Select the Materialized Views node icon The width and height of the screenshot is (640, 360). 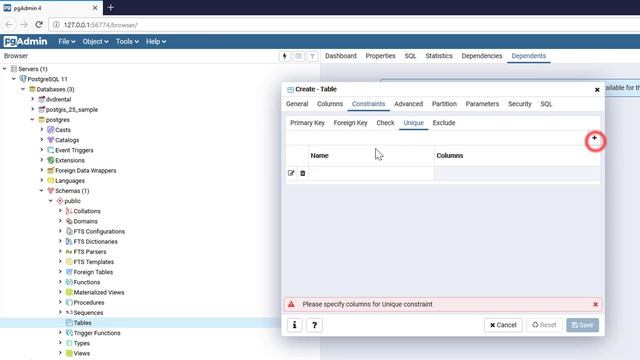(69, 292)
